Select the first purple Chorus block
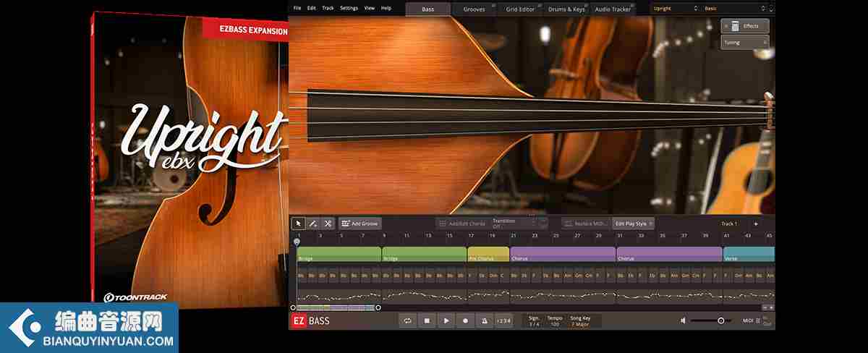This screenshot has width=868, height=353. tap(563, 254)
